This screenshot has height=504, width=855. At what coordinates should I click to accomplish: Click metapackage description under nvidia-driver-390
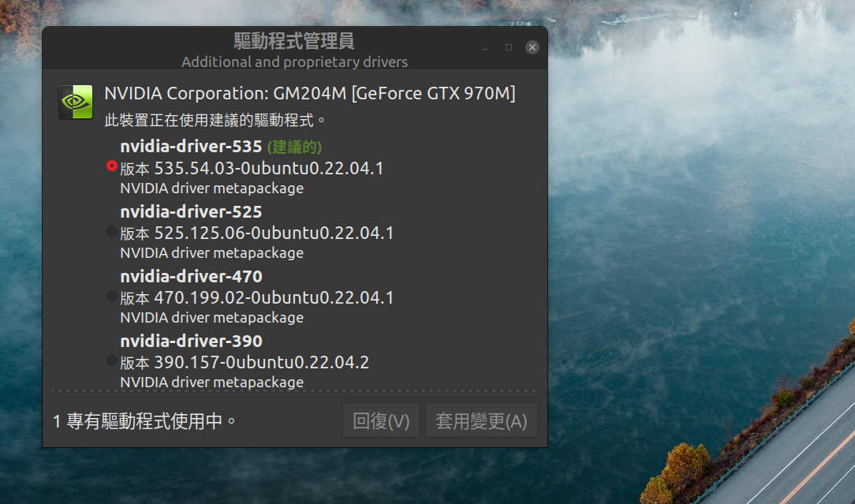(x=212, y=382)
